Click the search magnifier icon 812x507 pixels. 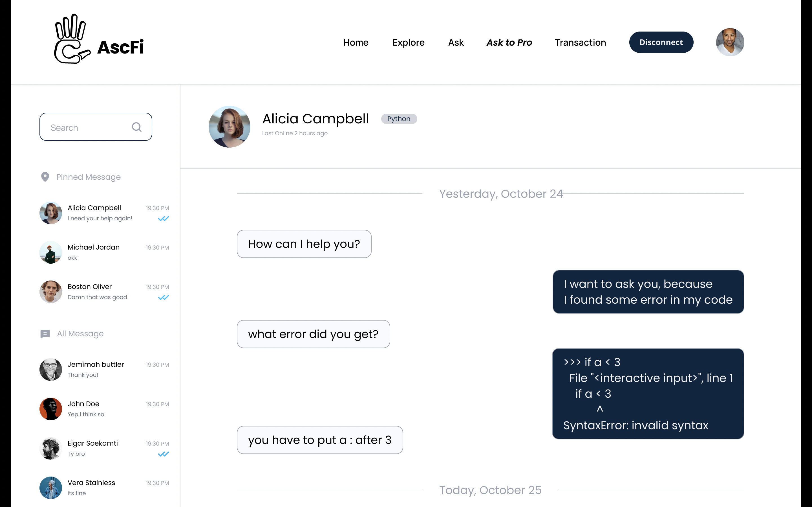point(136,127)
